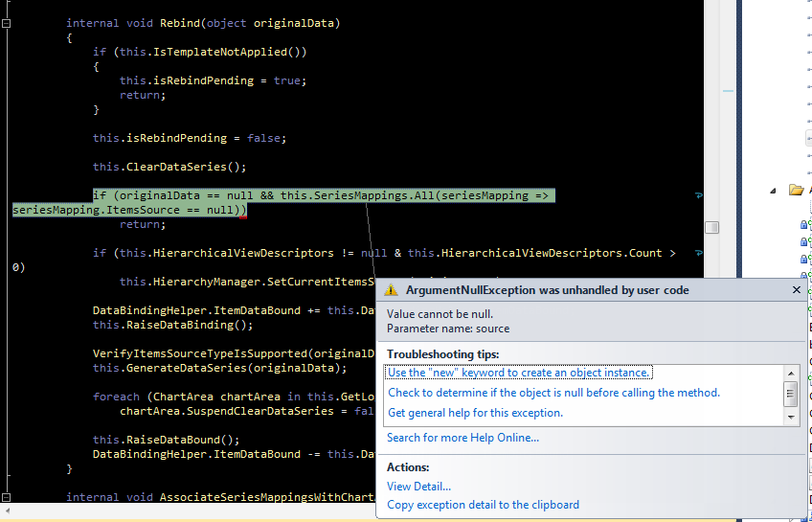
Task: Collapse the Rebind method outline
Action: [7, 23]
